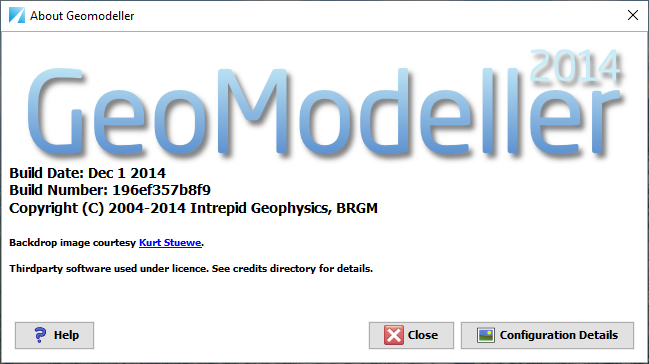Click the landscape picture icon on Configuration Details
This screenshot has height=364, width=649.
coord(486,335)
